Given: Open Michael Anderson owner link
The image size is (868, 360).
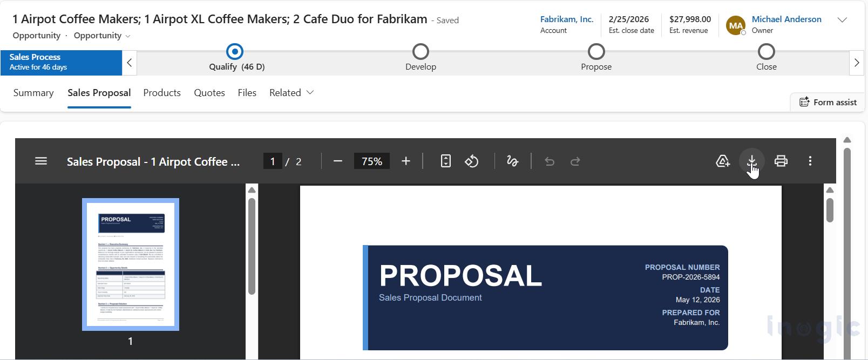Looking at the screenshot, I should pyautogui.click(x=786, y=19).
